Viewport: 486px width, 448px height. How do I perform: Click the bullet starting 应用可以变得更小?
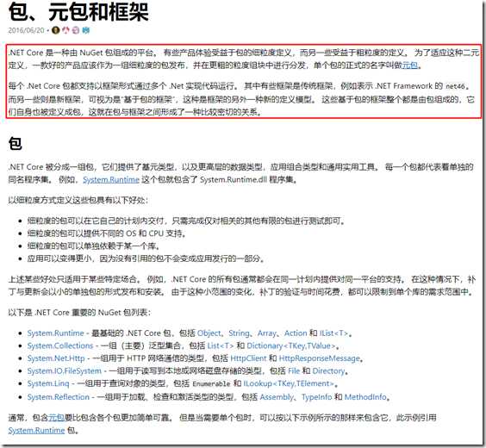[x=146, y=258]
